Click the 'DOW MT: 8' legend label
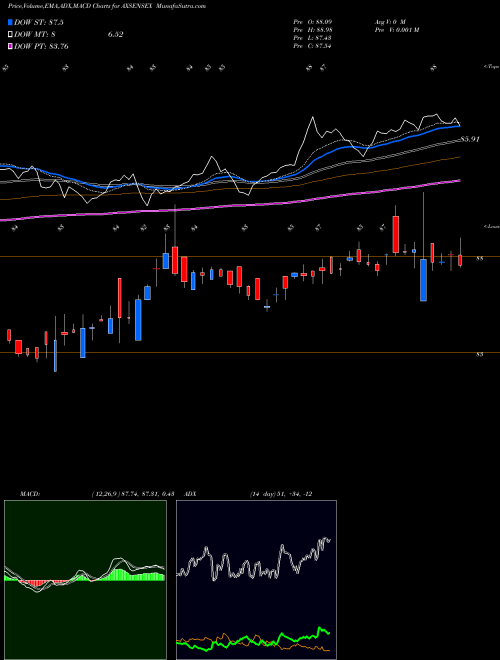500x660 pixels. coord(35,34)
